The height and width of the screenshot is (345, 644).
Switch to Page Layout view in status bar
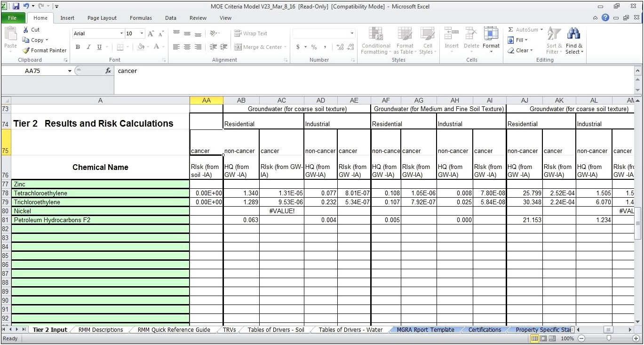point(544,338)
